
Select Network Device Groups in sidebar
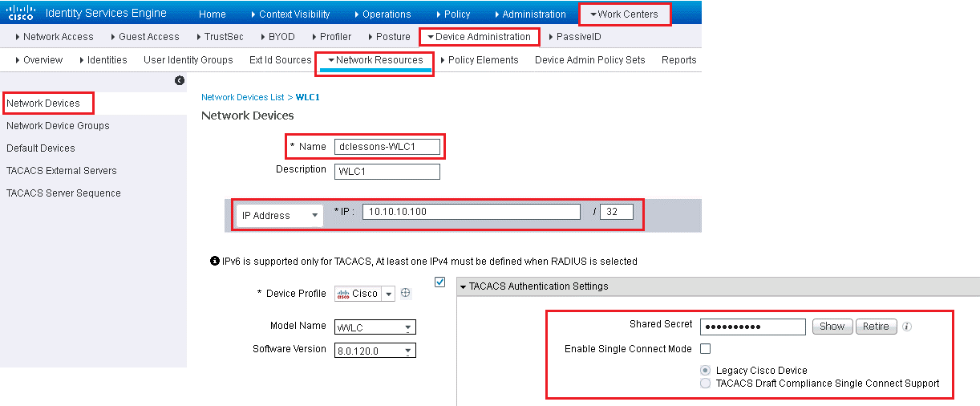tap(58, 126)
